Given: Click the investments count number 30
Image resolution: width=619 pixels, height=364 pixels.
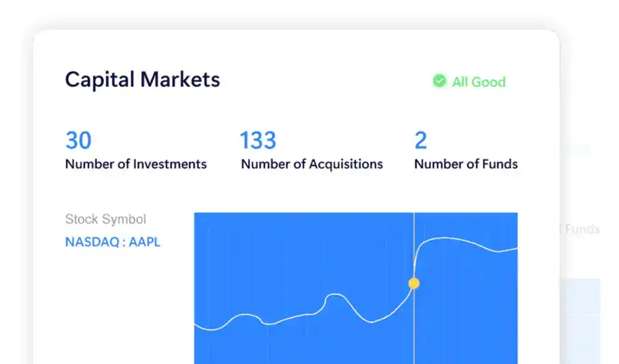Looking at the screenshot, I should click(x=79, y=141).
